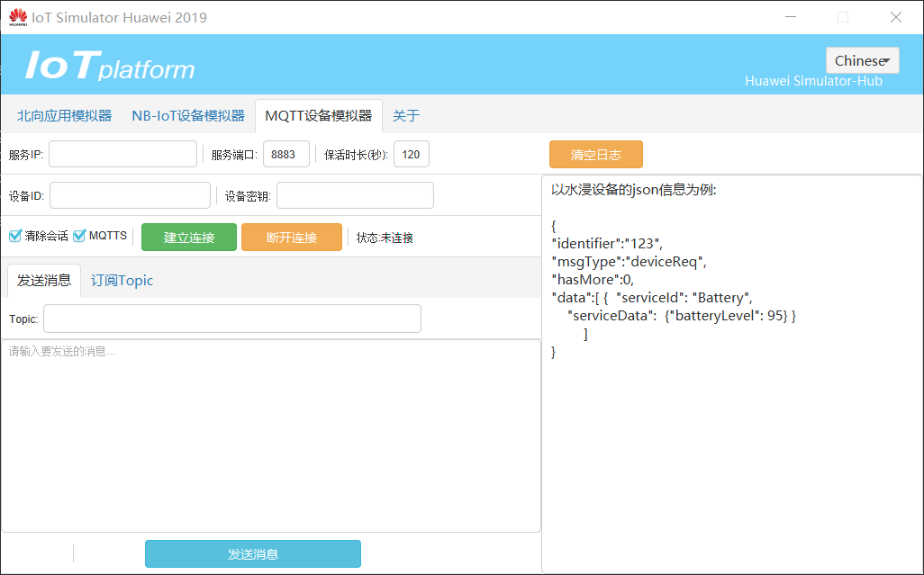Switch to 北向应用模拟器 tab
The height and width of the screenshot is (575, 924).
coord(64,115)
